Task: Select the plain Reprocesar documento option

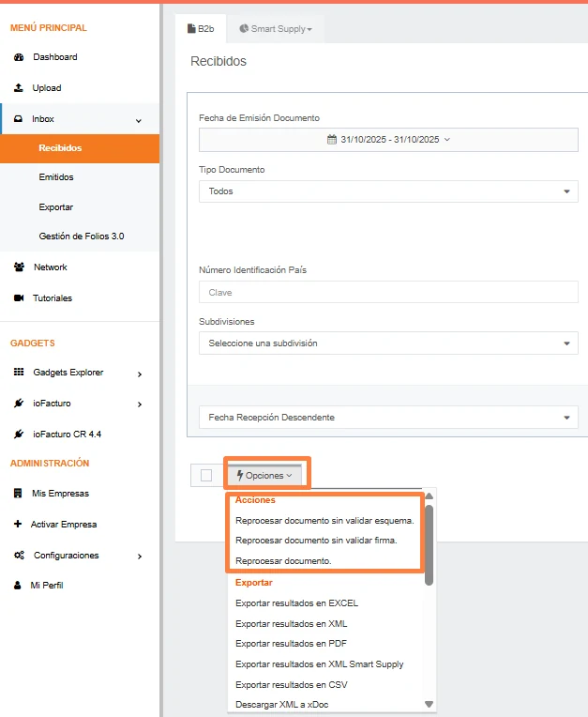Action: point(283,560)
